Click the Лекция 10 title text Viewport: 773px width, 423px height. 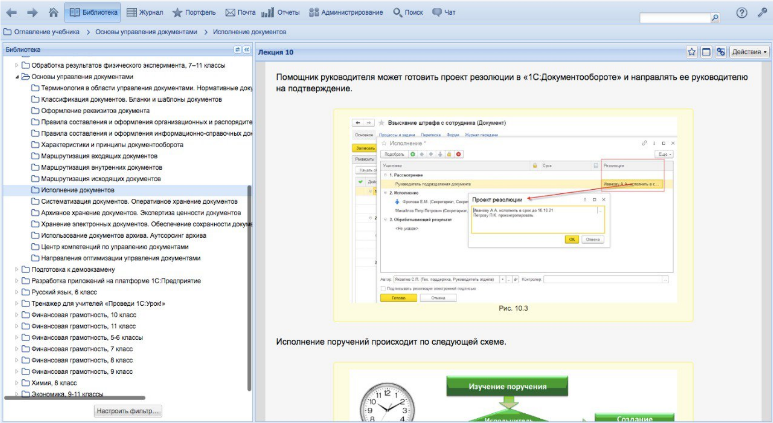pyautogui.click(x=276, y=52)
